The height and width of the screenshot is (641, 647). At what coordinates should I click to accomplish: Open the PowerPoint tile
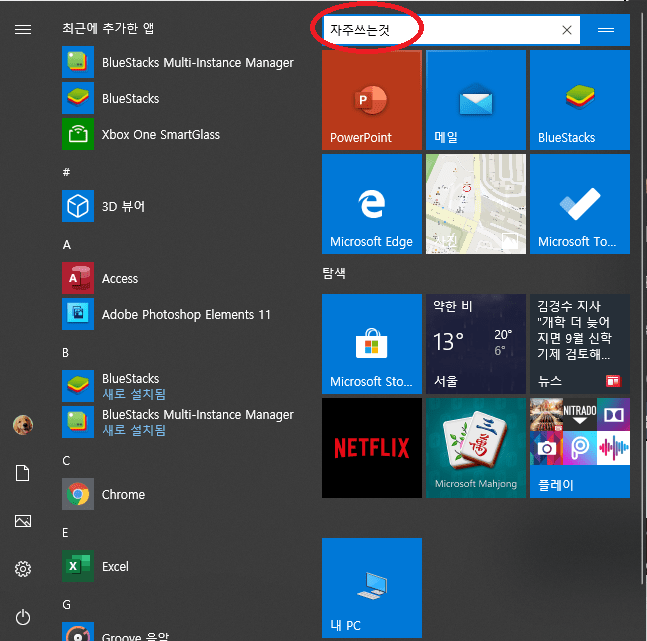coord(372,100)
